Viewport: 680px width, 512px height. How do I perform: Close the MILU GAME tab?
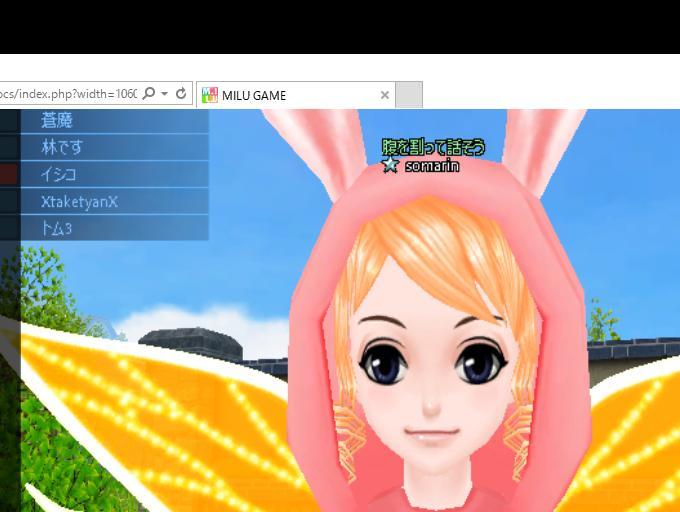pyautogui.click(x=385, y=95)
